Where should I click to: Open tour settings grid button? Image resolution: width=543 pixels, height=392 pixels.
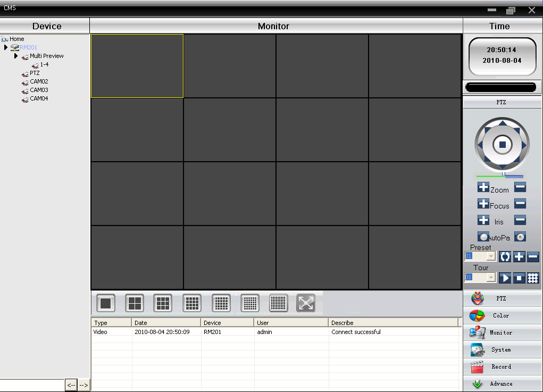tap(533, 278)
